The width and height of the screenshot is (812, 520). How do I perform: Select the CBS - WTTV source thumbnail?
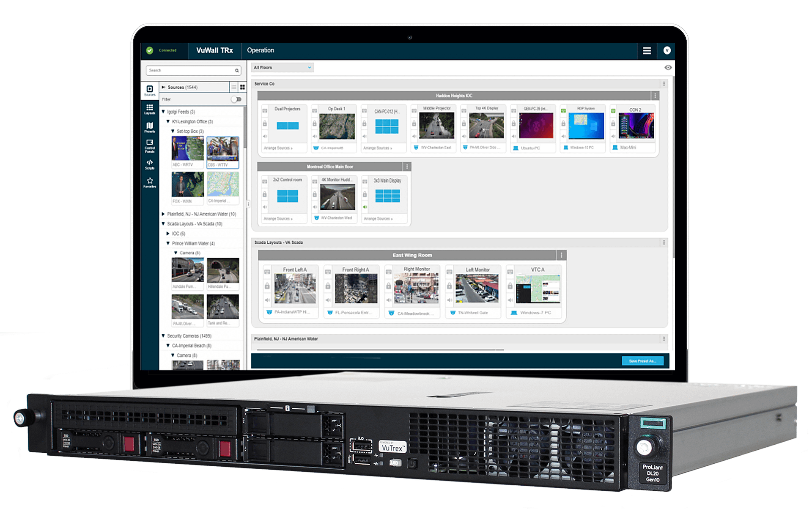(223, 152)
